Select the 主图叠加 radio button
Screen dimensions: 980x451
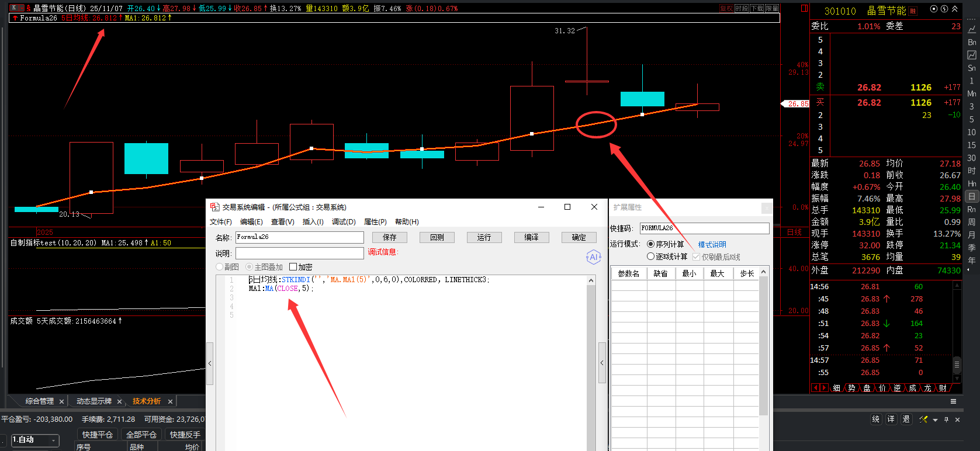pyautogui.click(x=249, y=267)
